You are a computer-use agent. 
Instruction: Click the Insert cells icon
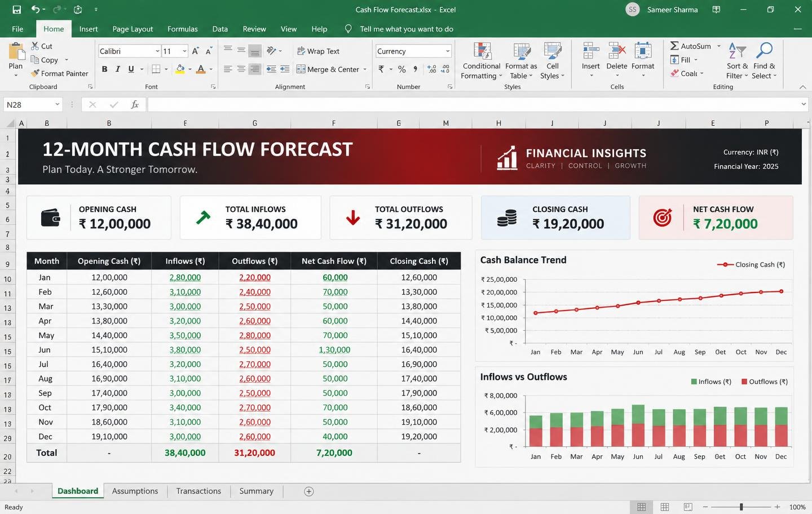click(x=590, y=51)
